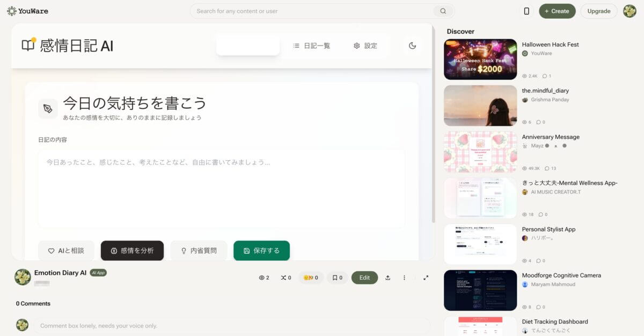Open the user profile avatar menu

click(x=630, y=11)
